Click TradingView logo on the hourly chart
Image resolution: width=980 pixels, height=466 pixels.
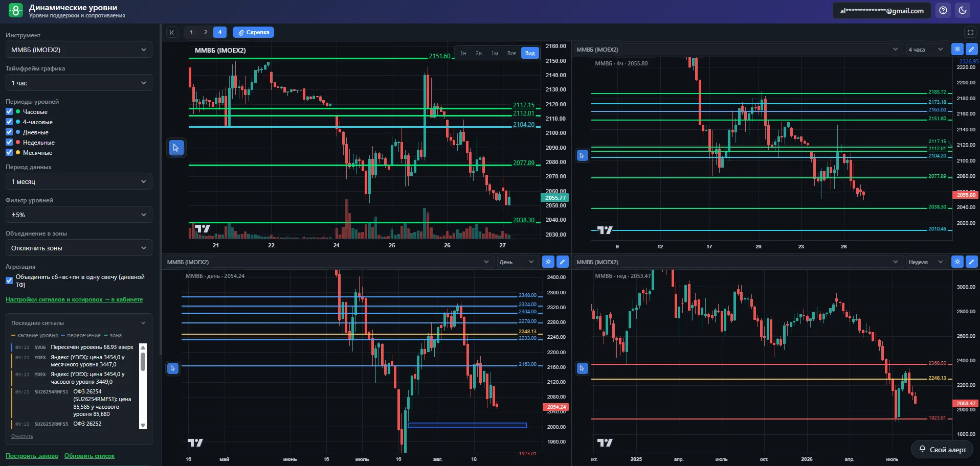coord(203,228)
